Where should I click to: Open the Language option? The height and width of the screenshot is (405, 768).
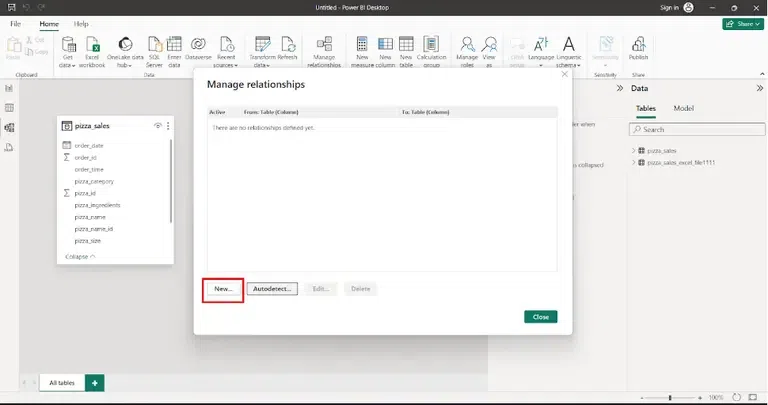pos(541,51)
